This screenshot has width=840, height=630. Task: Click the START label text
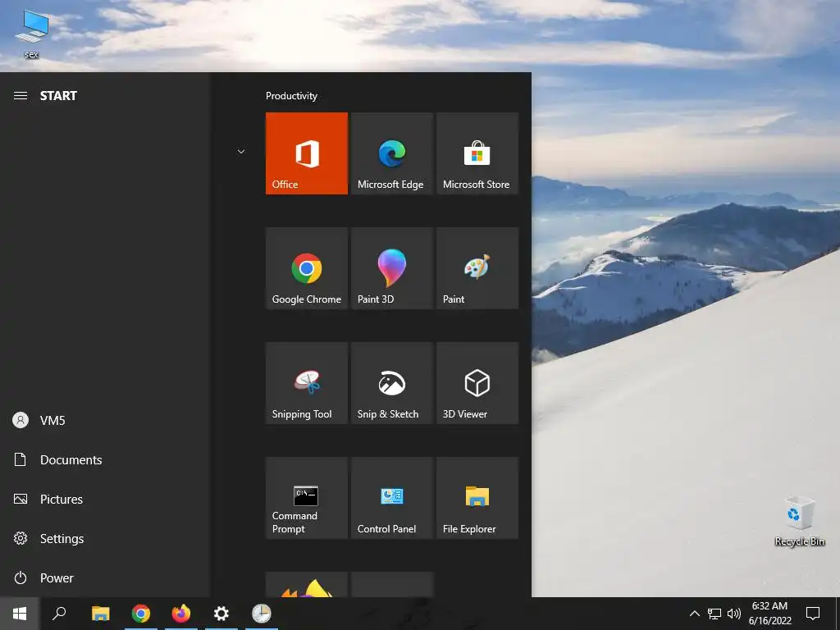tap(58, 96)
